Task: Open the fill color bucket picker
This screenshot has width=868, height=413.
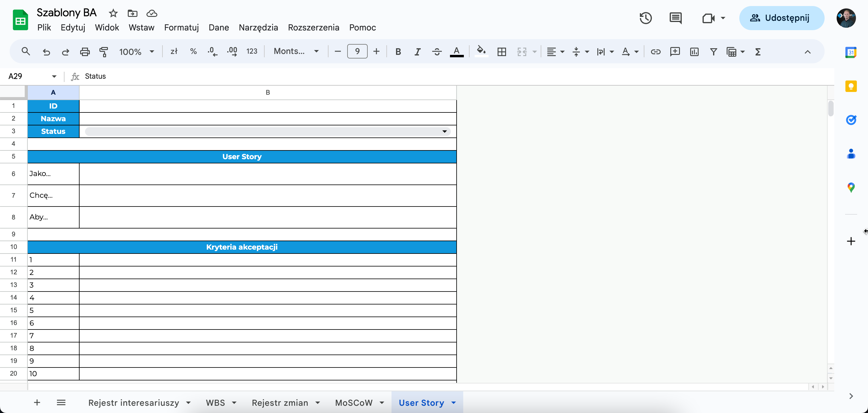Action: 481,52
